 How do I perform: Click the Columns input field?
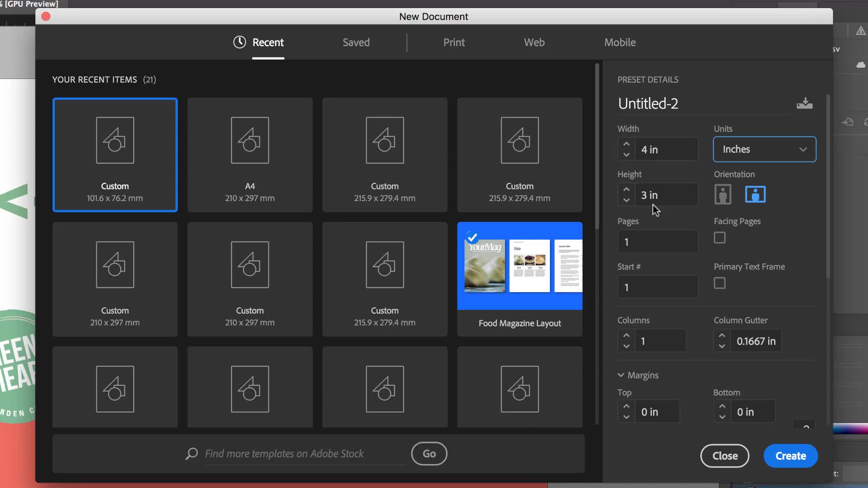pyautogui.click(x=660, y=341)
